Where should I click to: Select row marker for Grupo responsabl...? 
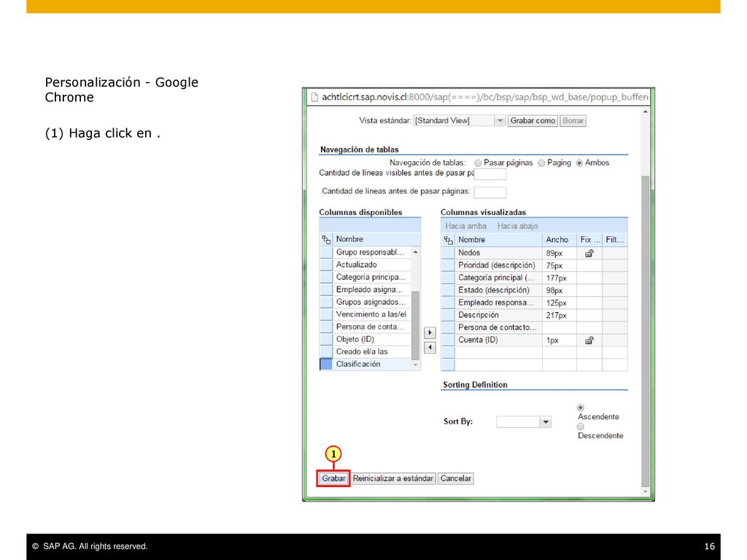[326, 252]
